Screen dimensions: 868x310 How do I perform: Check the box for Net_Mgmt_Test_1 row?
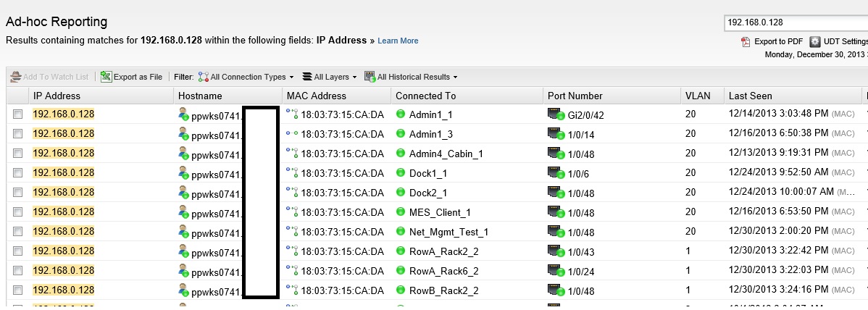click(17, 231)
